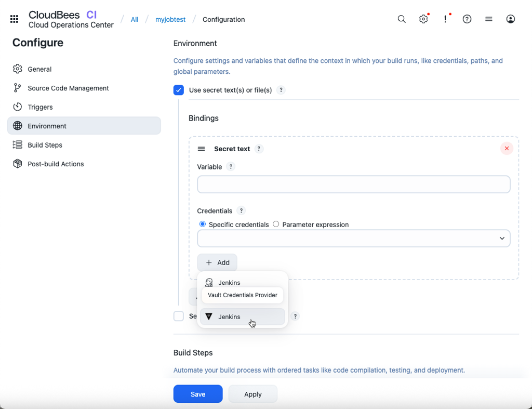Open help for Use secret text(s) or file(s)
Viewport: 532px width, 409px height.
pyautogui.click(x=281, y=90)
